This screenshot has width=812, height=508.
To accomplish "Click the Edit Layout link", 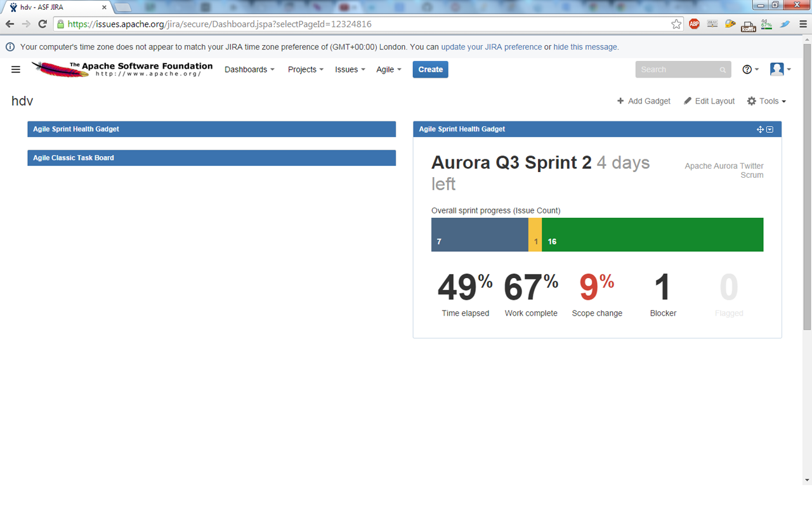I will (x=709, y=101).
